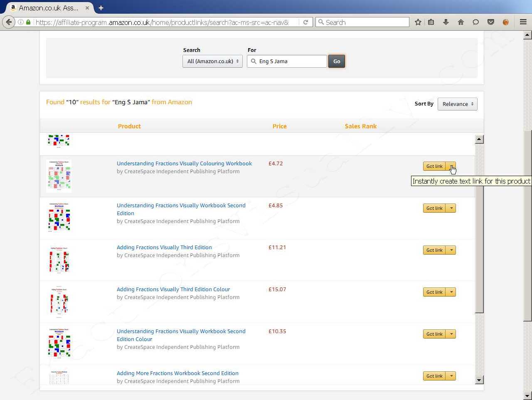Click the Product column header
532x400 pixels.
129,126
